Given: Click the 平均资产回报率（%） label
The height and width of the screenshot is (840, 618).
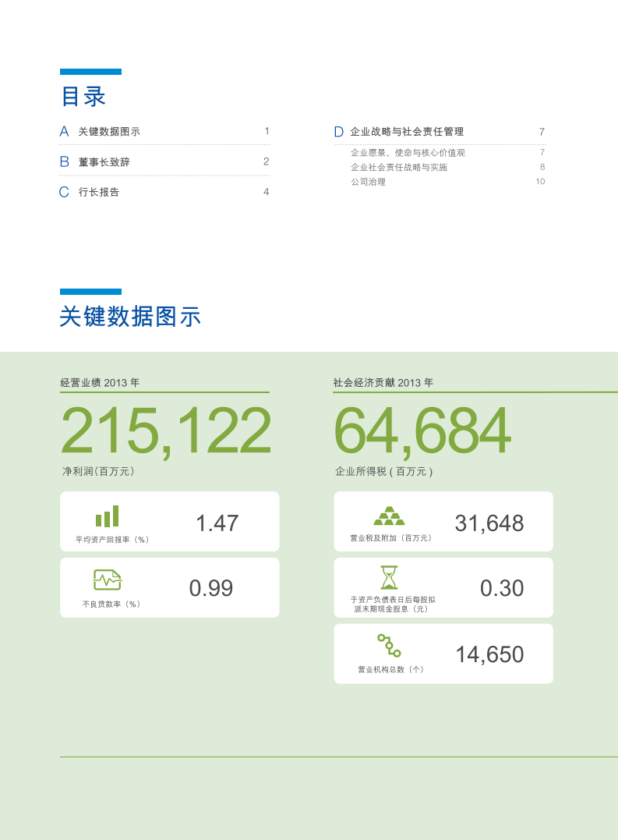Looking at the screenshot, I should click(111, 540).
